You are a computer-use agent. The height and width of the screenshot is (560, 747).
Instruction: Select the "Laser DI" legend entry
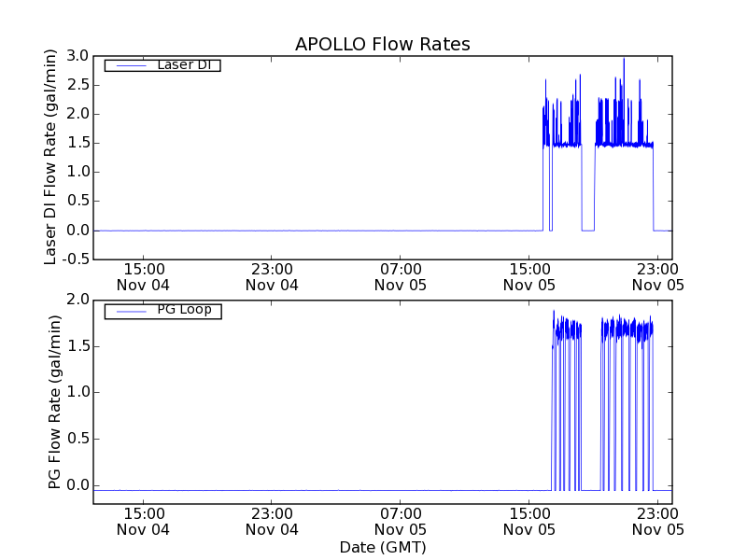(x=162, y=64)
